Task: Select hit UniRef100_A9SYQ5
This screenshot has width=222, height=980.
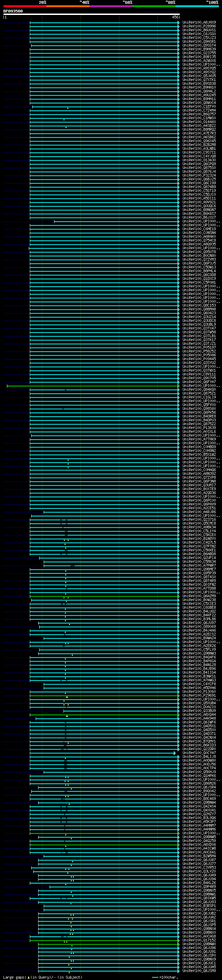Action: pyautogui.click(x=199, y=68)
